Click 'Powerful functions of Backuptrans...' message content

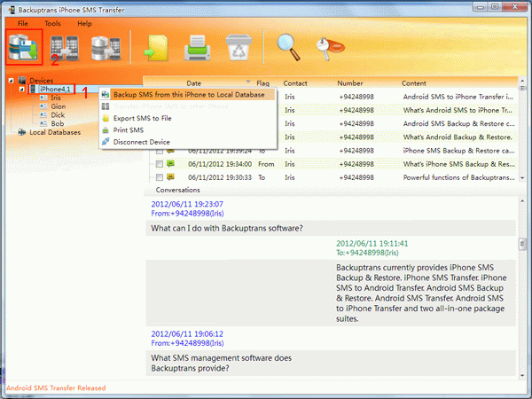tap(458, 177)
